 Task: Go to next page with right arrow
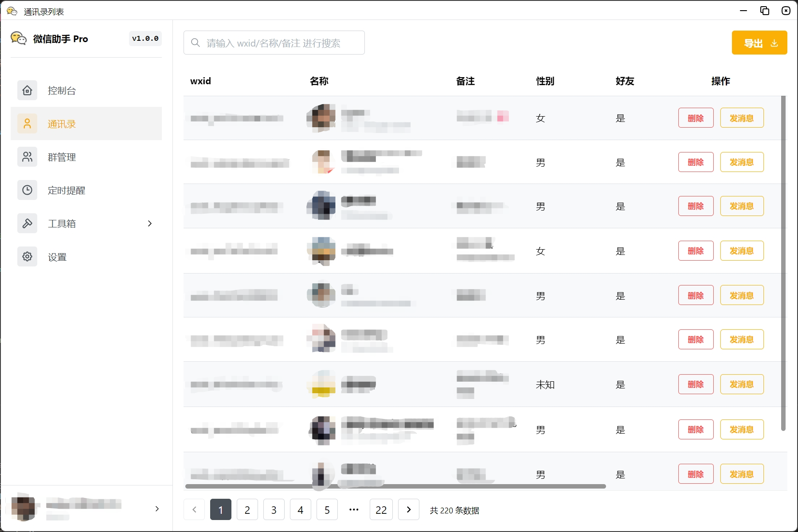[x=408, y=510]
